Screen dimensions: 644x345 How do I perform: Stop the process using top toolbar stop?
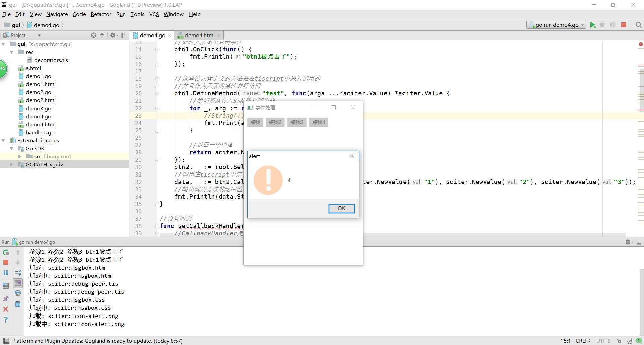(624, 25)
